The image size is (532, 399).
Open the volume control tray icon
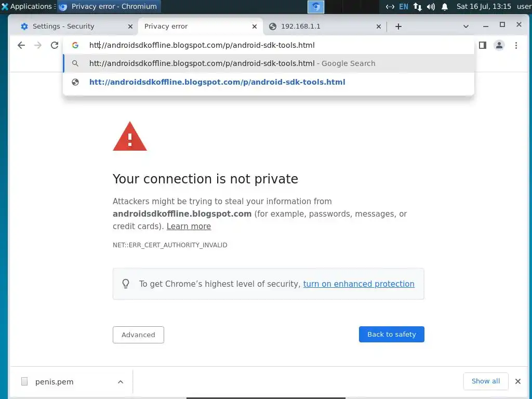[431, 6]
